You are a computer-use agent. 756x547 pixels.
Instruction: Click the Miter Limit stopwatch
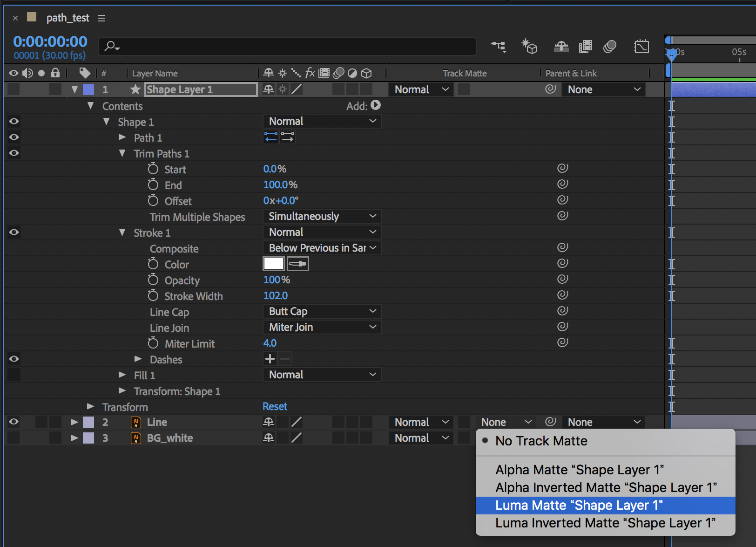(x=153, y=342)
